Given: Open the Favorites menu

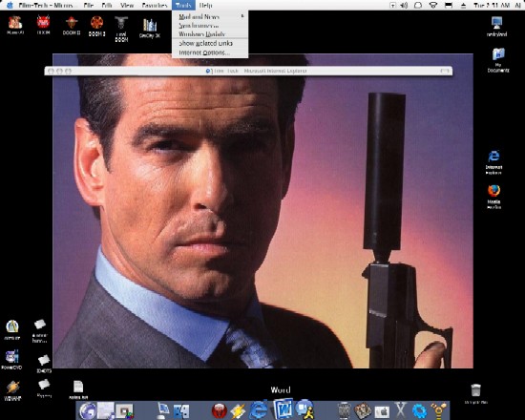Looking at the screenshot, I should click(155, 6).
